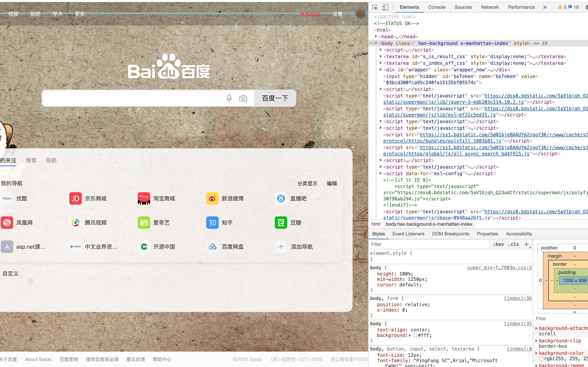Click the Elements panel tab
The height and width of the screenshot is (367, 588).
pos(409,7)
